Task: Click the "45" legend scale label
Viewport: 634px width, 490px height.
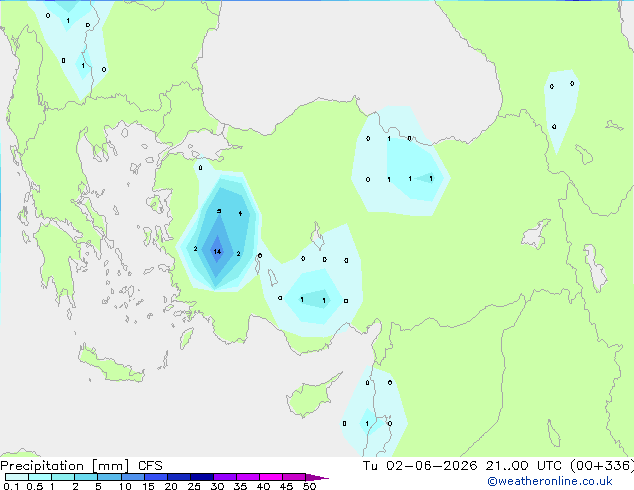Action: [x=286, y=486]
